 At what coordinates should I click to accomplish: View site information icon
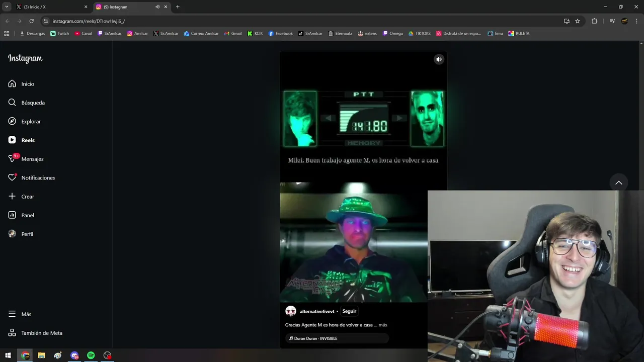click(46, 21)
